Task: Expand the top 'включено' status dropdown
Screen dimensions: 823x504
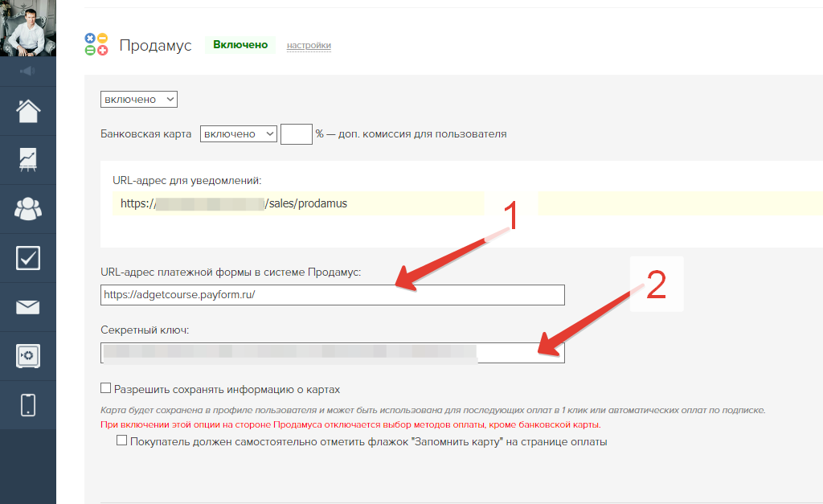Action: click(x=138, y=99)
